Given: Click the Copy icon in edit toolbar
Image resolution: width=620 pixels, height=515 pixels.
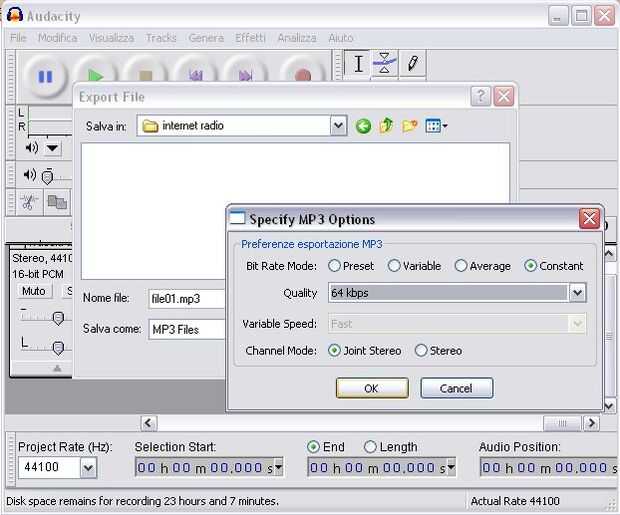Looking at the screenshot, I should (57, 202).
